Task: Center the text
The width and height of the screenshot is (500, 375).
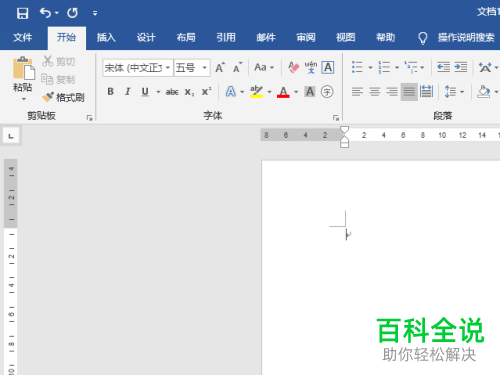Action: (375, 91)
